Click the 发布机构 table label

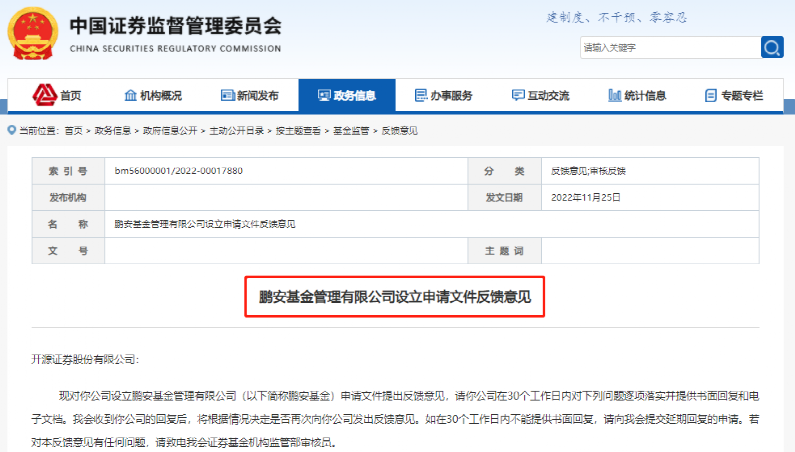pos(68,197)
